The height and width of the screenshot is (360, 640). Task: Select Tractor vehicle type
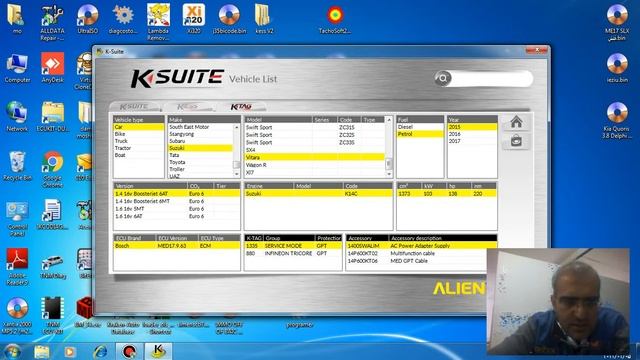[x=139, y=148]
